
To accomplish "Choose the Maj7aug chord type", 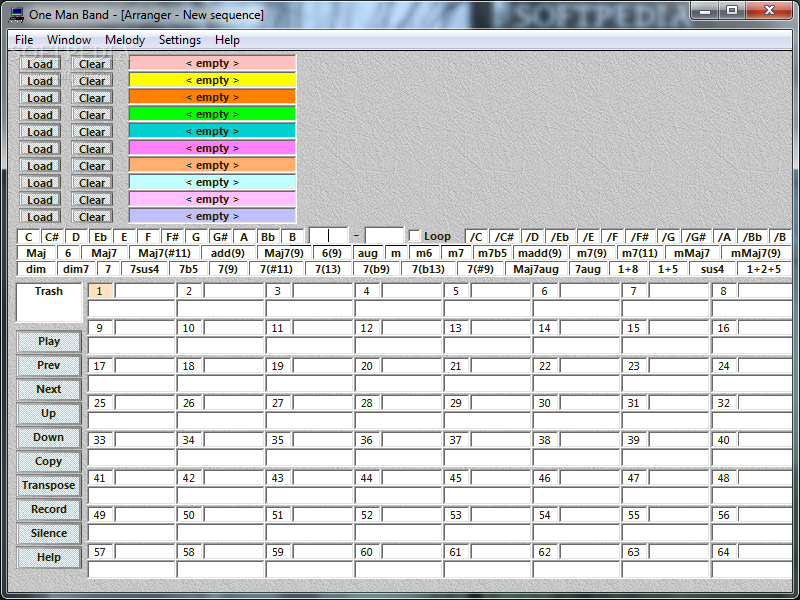I will (x=536, y=269).
